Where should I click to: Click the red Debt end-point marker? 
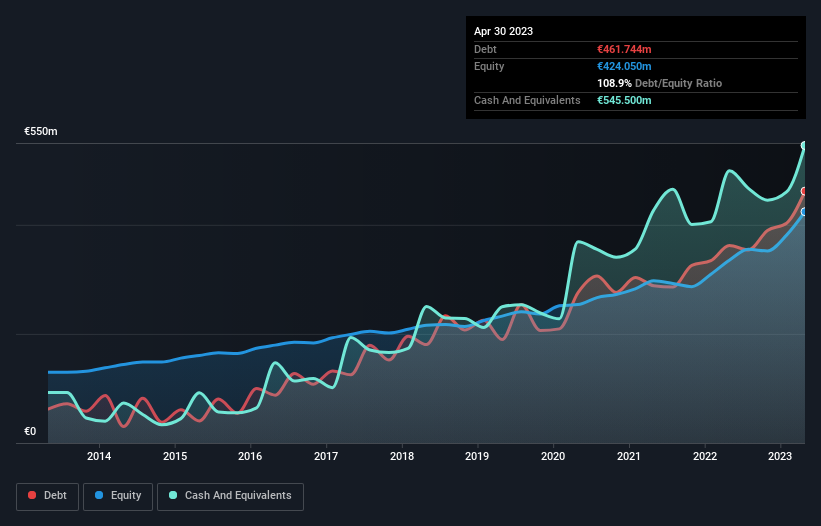point(804,191)
